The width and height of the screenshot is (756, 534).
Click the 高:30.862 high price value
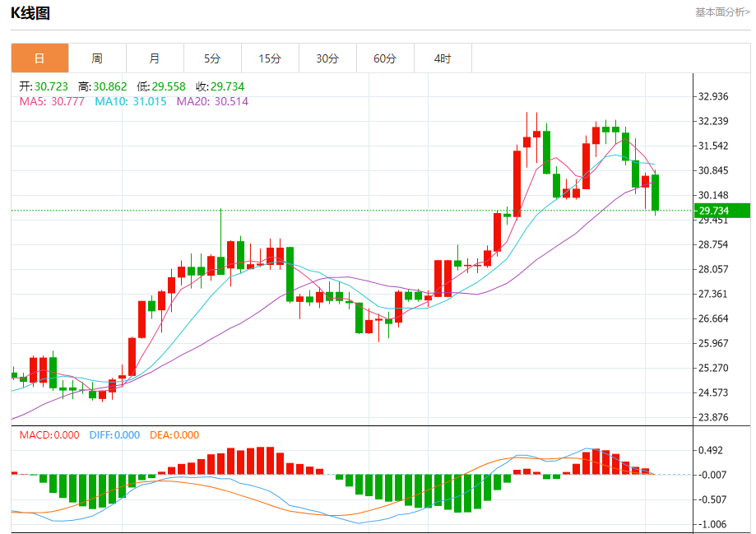click(x=102, y=86)
